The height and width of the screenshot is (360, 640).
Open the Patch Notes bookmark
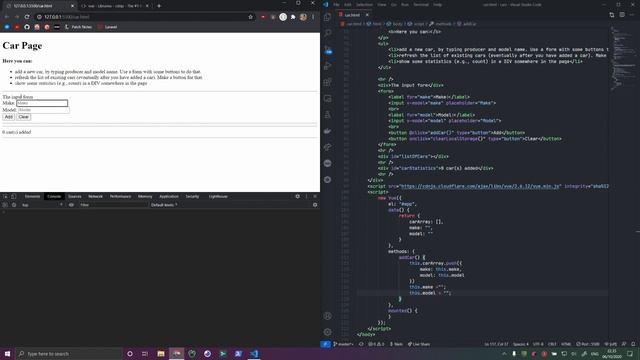tap(78, 27)
